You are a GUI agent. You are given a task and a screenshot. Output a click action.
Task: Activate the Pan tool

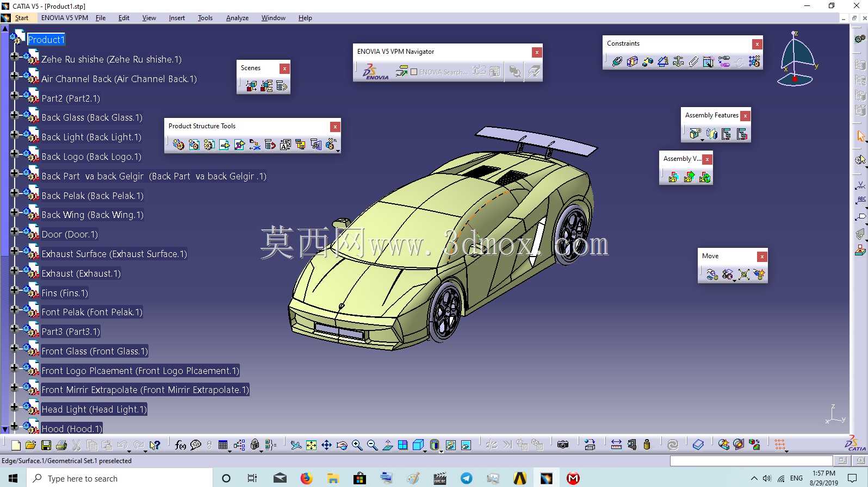coord(326,445)
